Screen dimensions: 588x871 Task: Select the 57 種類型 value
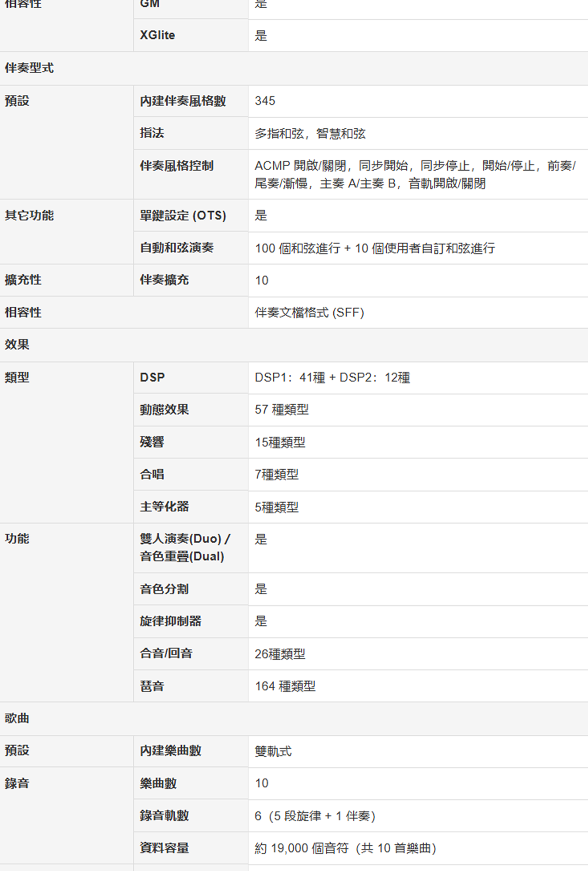point(282,410)
